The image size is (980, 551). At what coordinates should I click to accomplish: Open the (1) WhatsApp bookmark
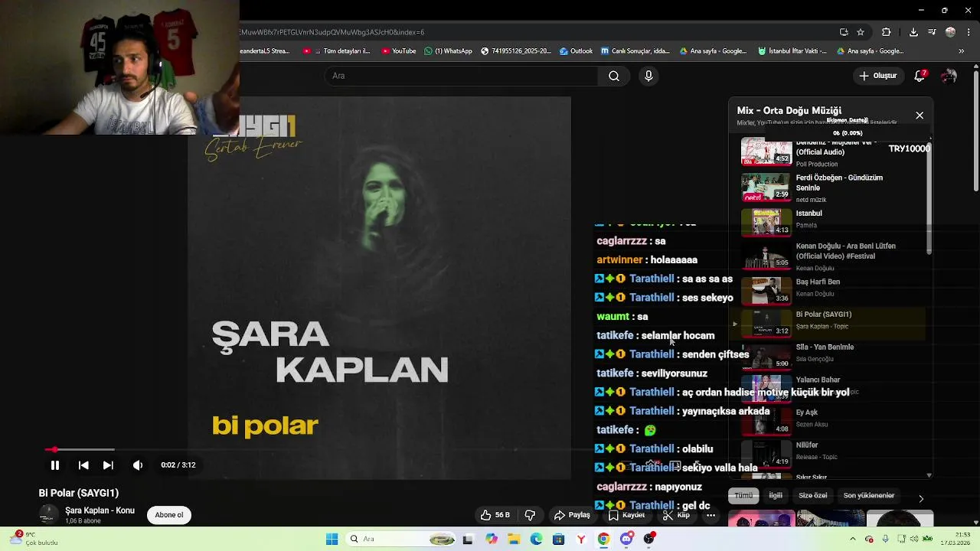coord(449,51)
